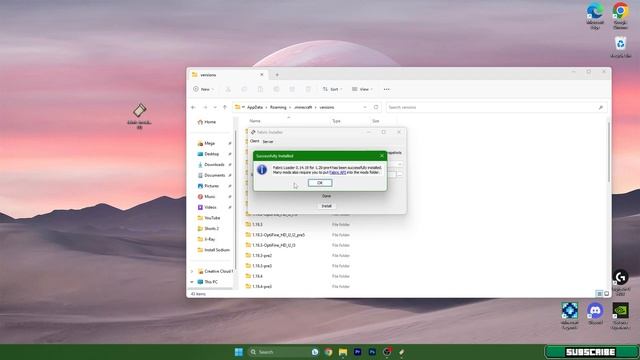Click the Cut icon in Explorer toolbar
This screenshot has width=640, height=360.
tap(228, 89)
